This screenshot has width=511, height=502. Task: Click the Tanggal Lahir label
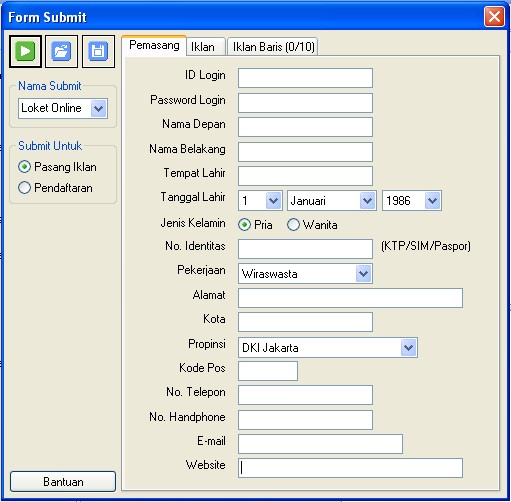coord(193,197)
